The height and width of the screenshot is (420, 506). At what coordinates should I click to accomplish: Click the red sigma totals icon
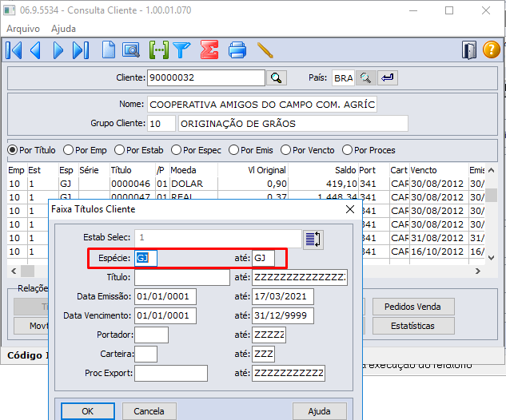tap(209, 50)
